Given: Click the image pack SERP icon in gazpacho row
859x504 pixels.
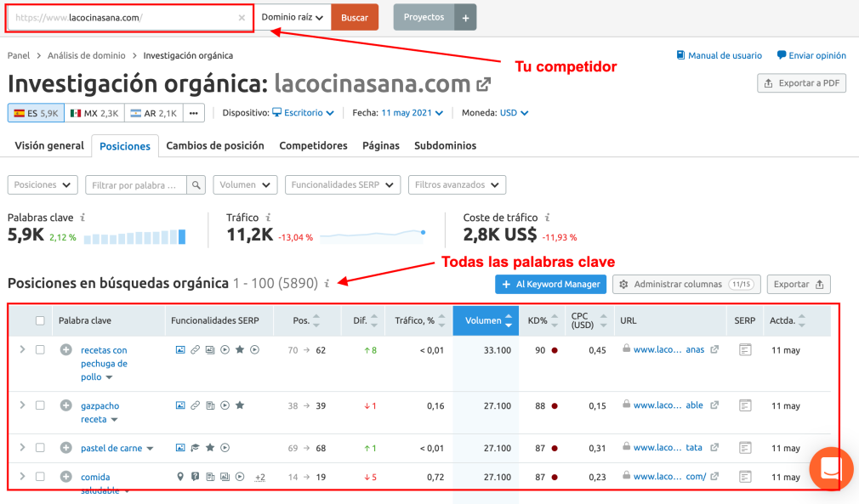Looking at the screenshot, I should click(180, 405).
